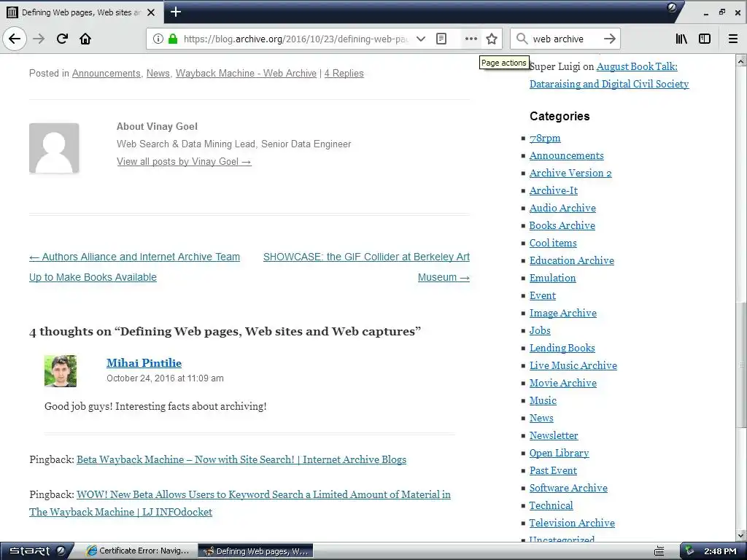This screenshot has height=560, width=747.
Task: Open the Image Archive category
Action: tap(563, 313)
